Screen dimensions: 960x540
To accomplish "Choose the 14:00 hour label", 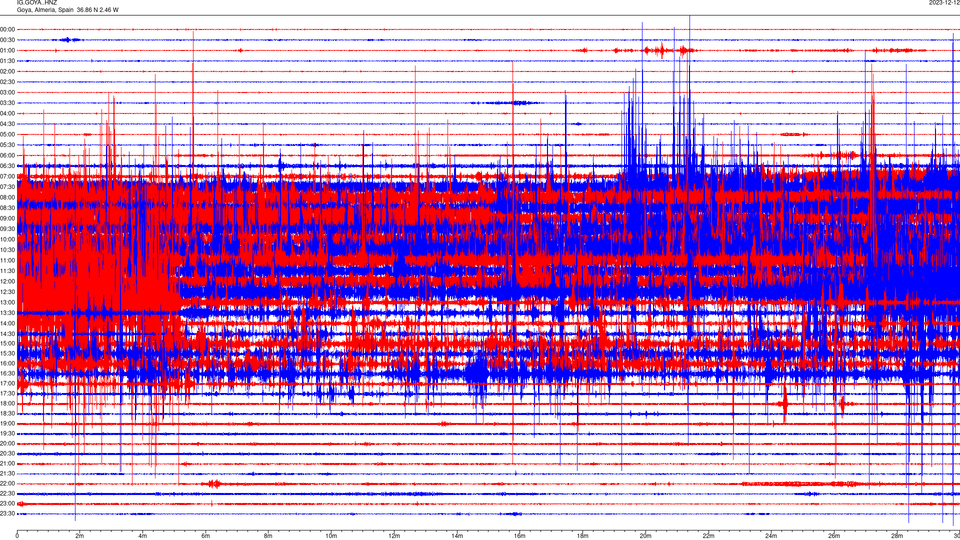I will (7, 323).
